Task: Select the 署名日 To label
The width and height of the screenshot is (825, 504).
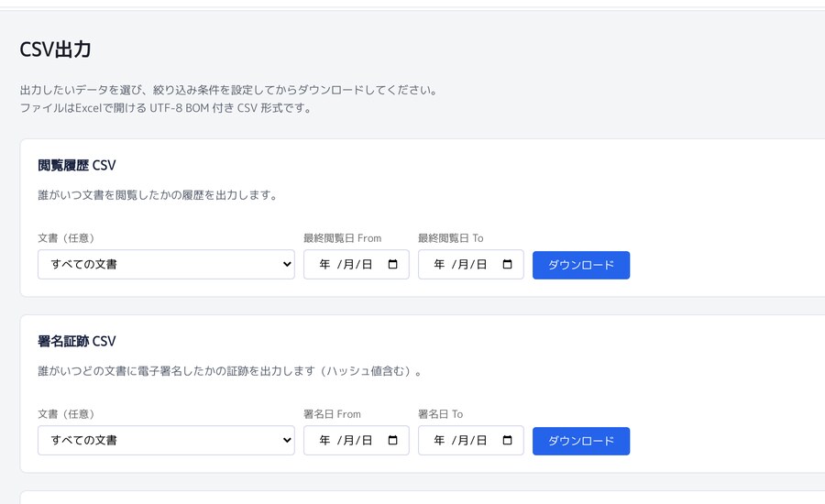Action: tap(440, 414)
